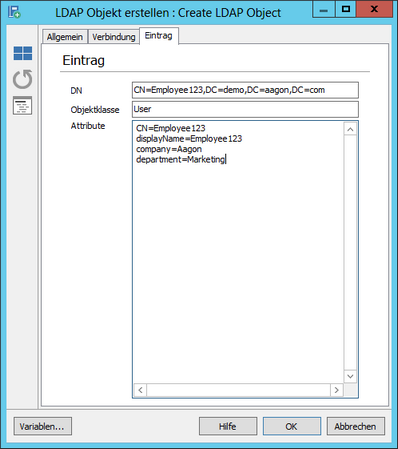
Task: Close the Create LDAP Object window
Action: (374, 10)
